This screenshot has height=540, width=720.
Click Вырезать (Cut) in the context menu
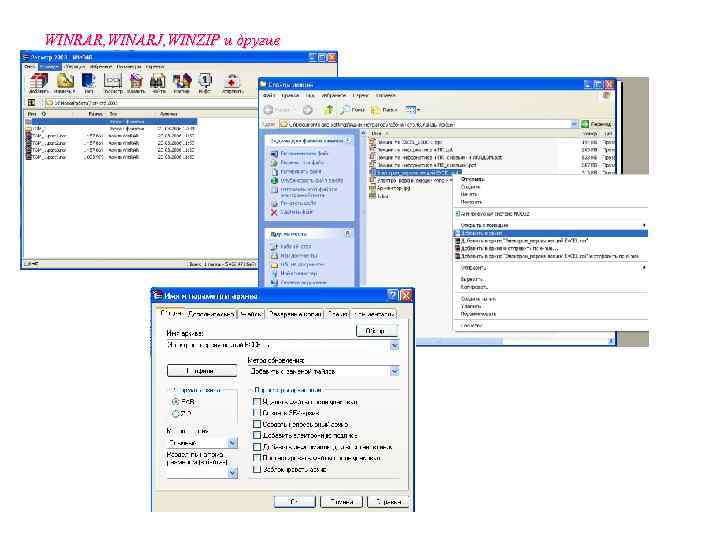[x=472, y=279]
